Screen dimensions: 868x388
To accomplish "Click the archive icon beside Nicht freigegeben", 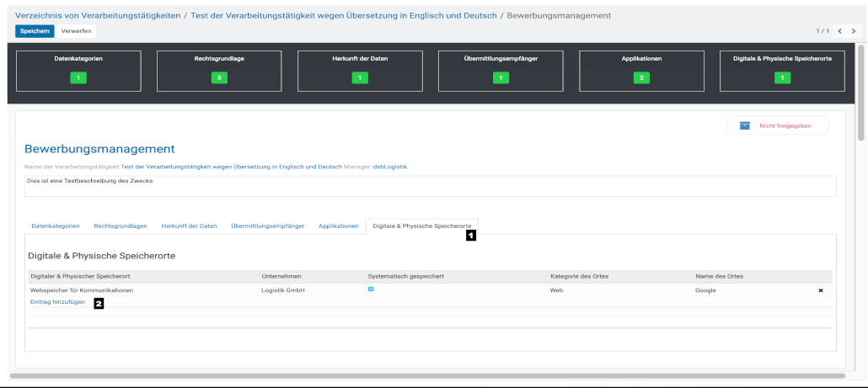I will point(744,125).
